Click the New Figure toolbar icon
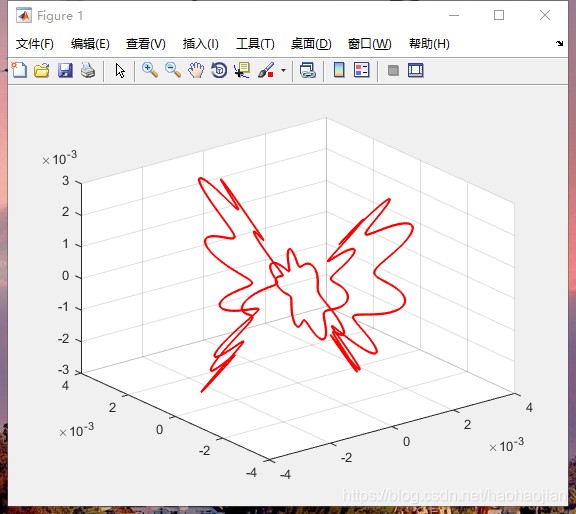This screenshot has height=514, width=576. pos(19,70)
